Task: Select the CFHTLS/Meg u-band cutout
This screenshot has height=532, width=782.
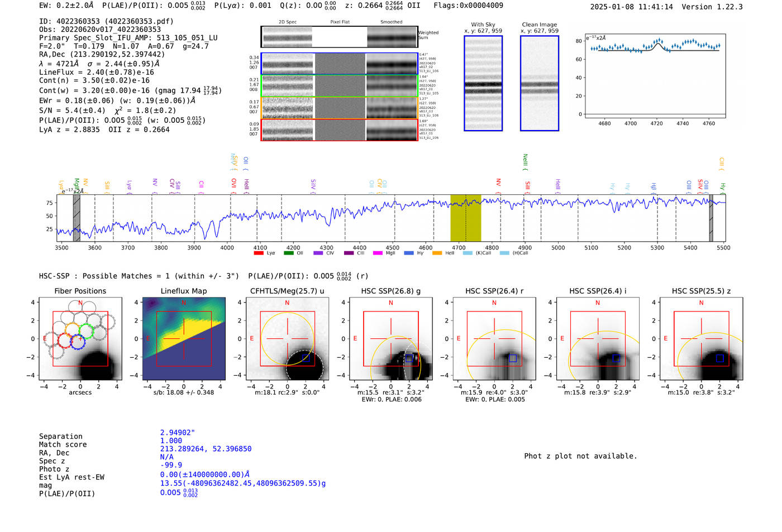Action: pos(287,339)
